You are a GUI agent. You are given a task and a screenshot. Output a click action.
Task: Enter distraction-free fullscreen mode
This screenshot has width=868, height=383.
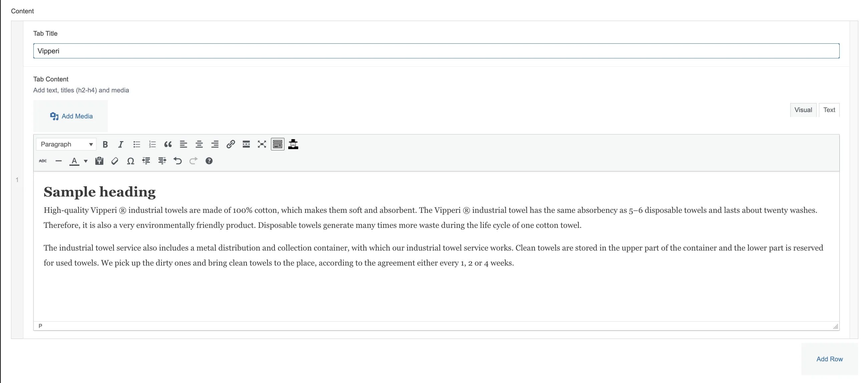click(262, 144)
